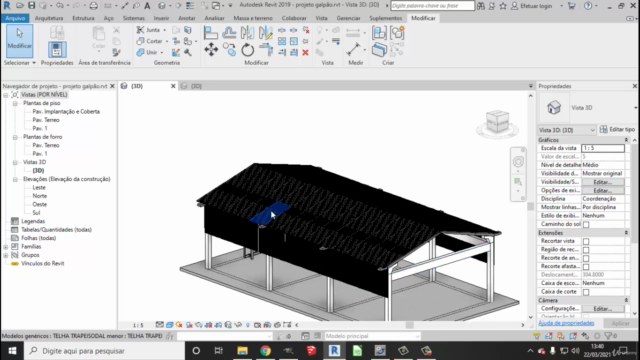Open the Selecionar panel dropdown
Viewport: 640px width, 360px height.
pyautogui.click(x=20, y=63)
